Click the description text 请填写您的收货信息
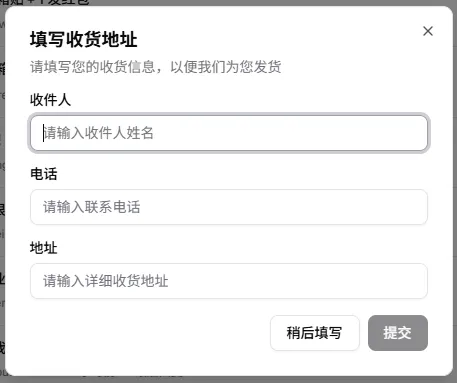 coord(93,67)
